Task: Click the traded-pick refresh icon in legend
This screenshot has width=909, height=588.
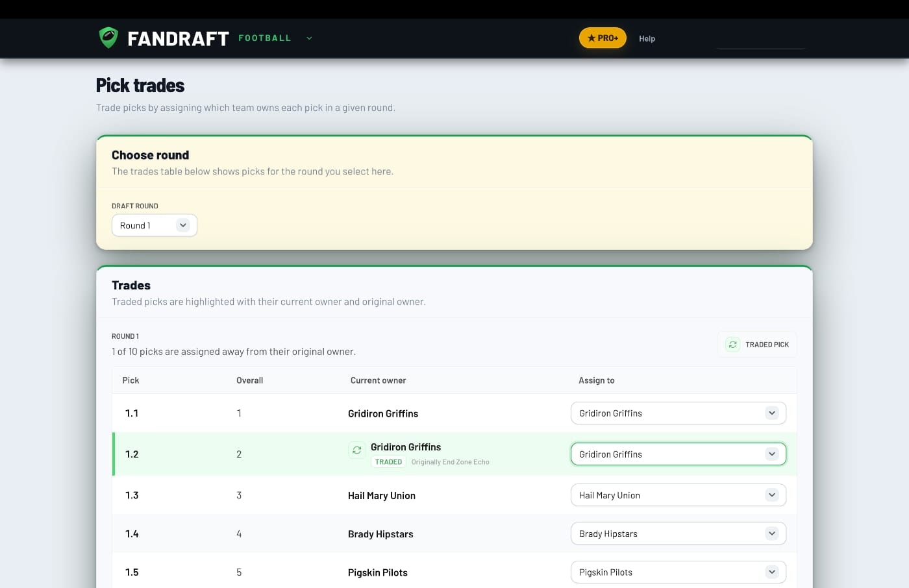Action: tap(732, 345)
